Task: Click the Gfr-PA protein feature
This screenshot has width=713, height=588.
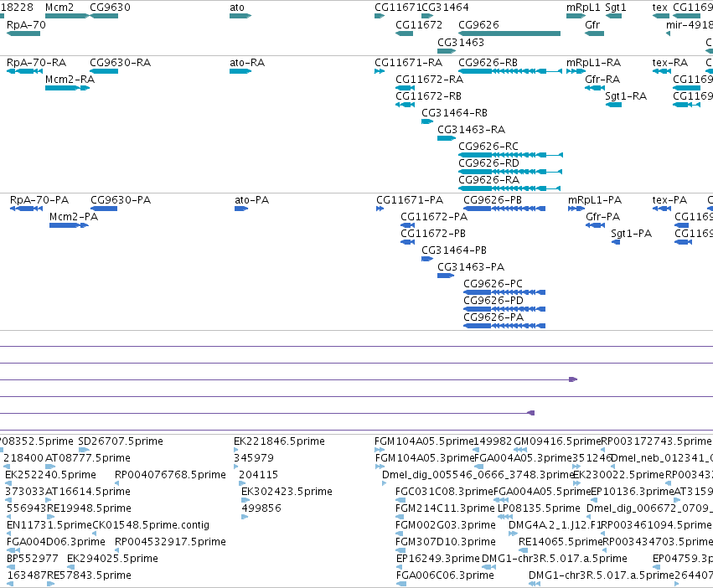Action: click(x=595, y=225)
